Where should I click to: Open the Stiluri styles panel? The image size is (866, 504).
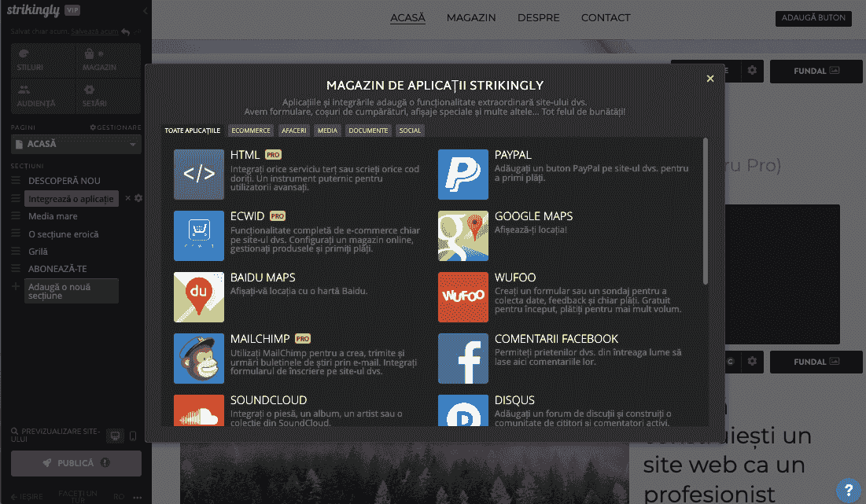(x=43, y=61)
